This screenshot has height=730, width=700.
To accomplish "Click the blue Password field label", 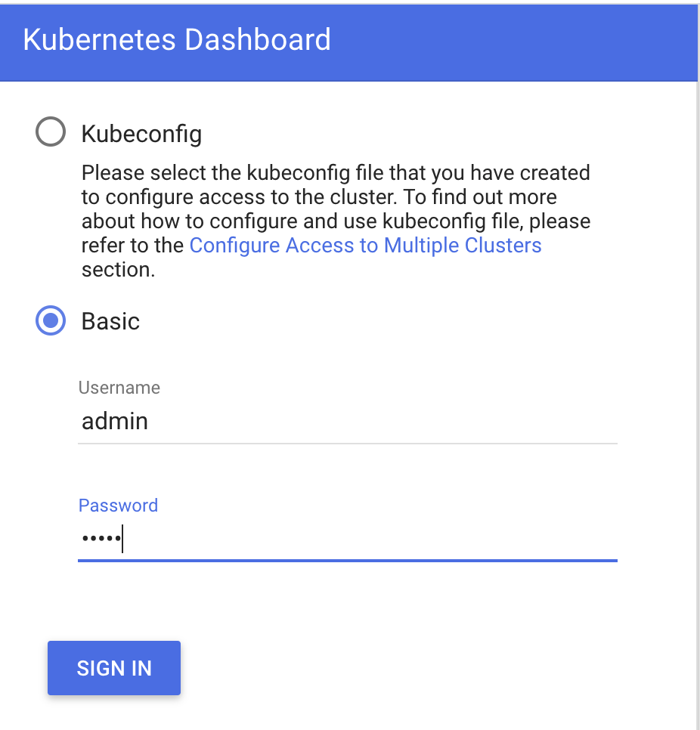I will click(x=118, y=505).
